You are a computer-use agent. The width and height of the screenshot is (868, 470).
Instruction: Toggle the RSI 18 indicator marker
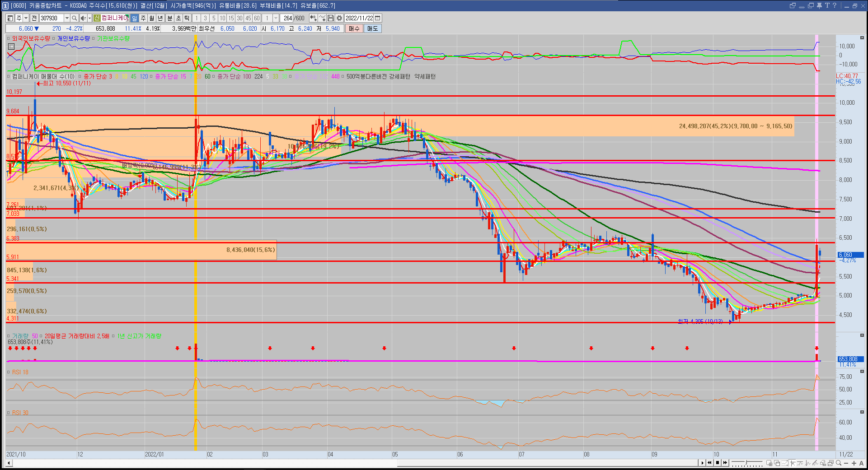9,372
